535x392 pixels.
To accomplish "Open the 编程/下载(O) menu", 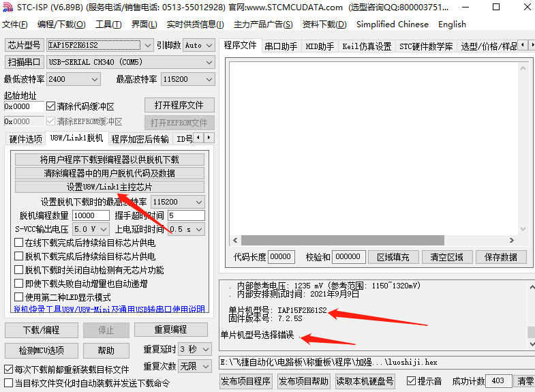I will tap(61, 25).
